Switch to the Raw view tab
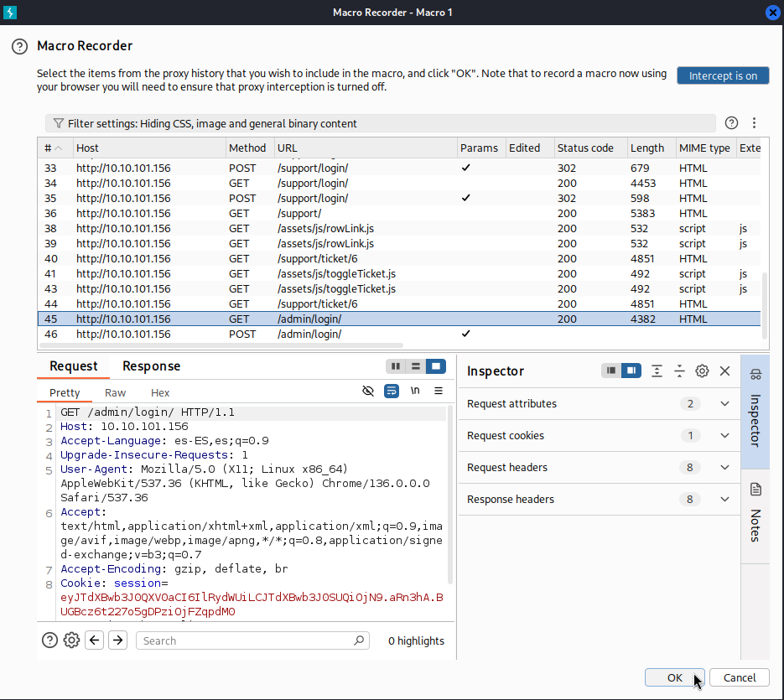This screenshot has height=700, width=784. tap(115, 393)
